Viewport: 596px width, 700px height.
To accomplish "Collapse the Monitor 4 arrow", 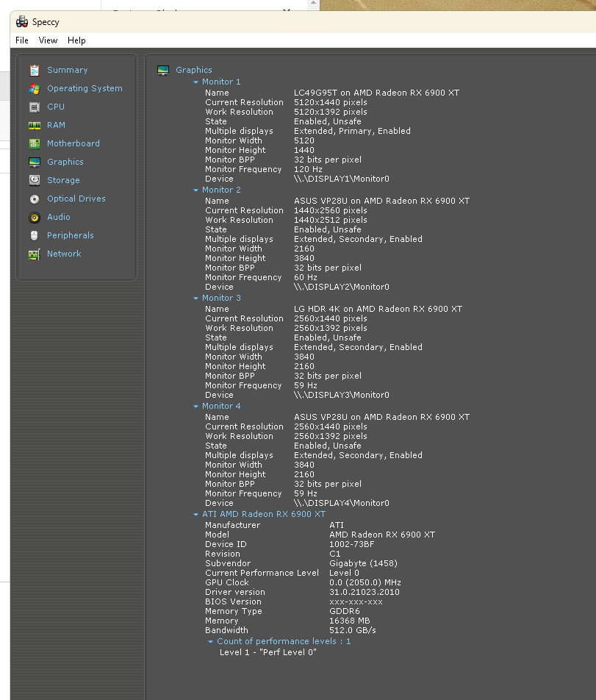I will [195, 406].
